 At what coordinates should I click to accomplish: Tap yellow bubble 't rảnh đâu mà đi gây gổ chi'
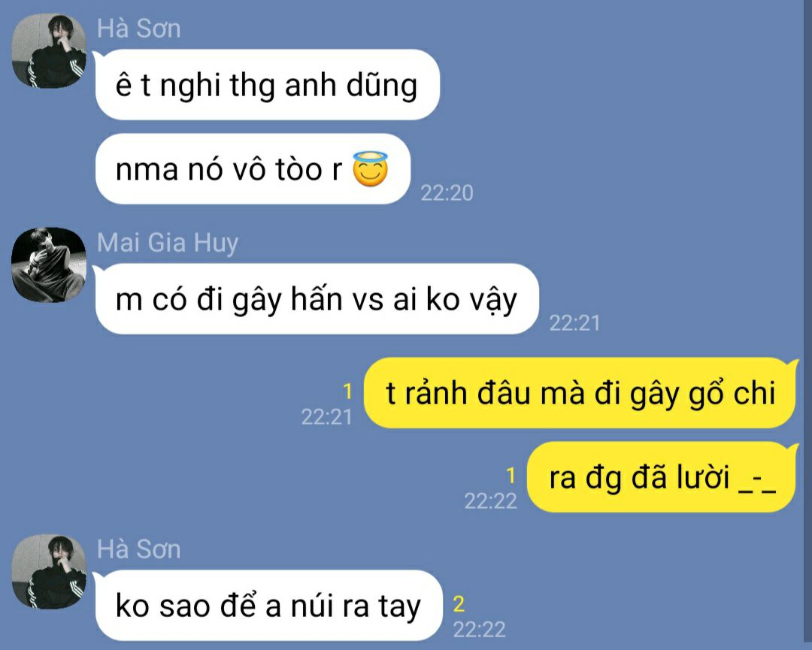[580, 393]
